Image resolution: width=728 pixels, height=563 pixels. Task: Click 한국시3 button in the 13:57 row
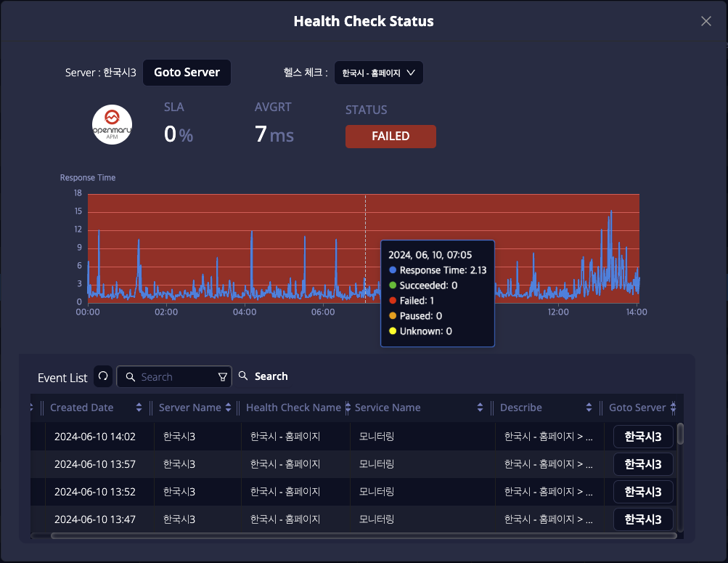pyautogui.click(x=643, y=464)
